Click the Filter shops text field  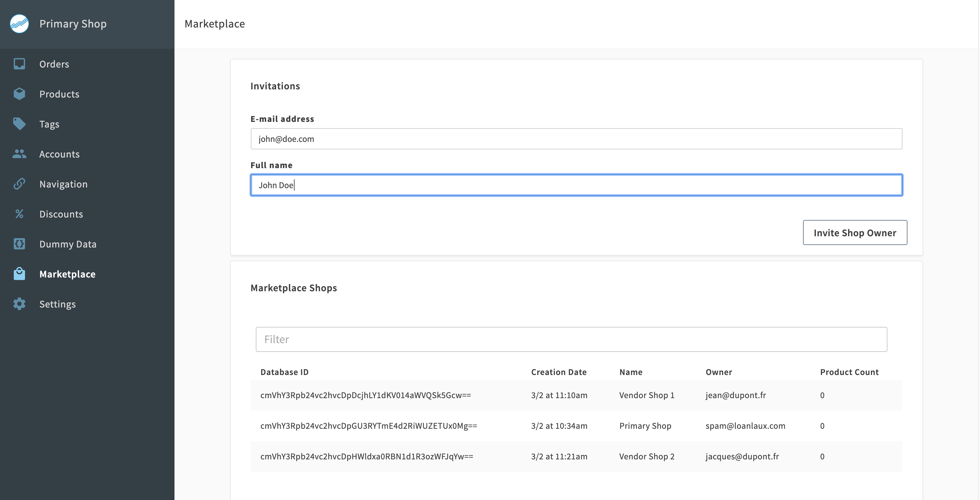coord(571,339)
